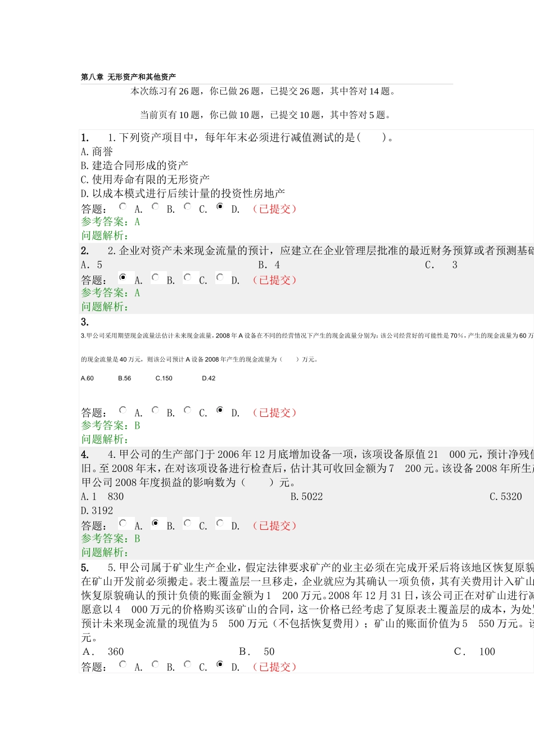
Task: Select radio option B for question 3
Action: (156, 410)
